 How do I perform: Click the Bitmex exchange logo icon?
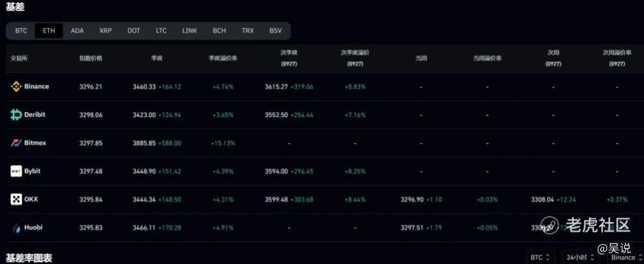point(16,143)
